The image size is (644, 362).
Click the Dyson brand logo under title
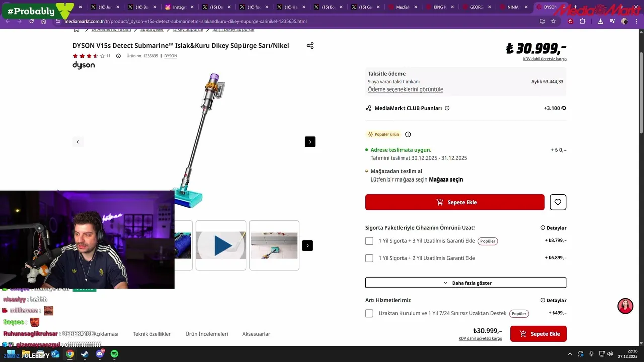[84, 65]
